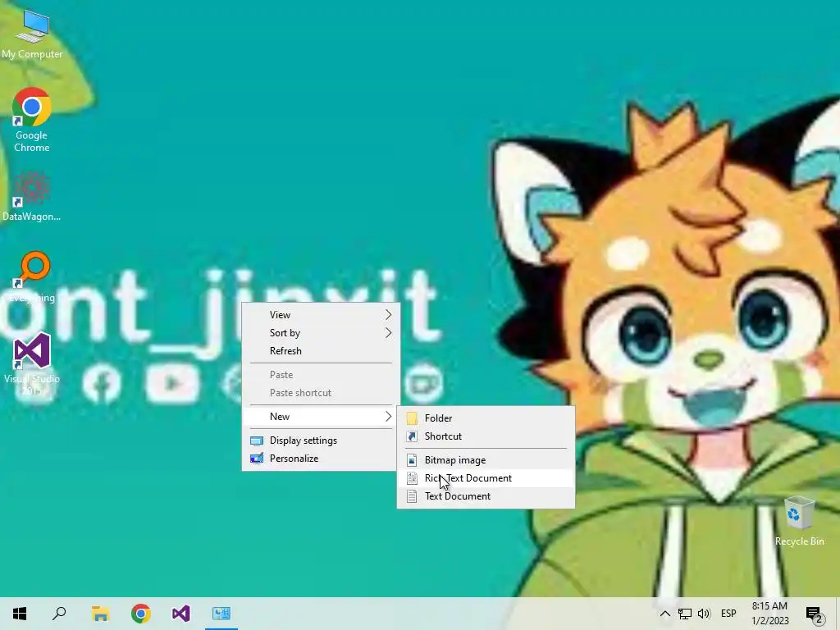The image size is (840, 630).
Task: Select the Google Chrome desktop shortcut
Action: click(x=32, y=120)
